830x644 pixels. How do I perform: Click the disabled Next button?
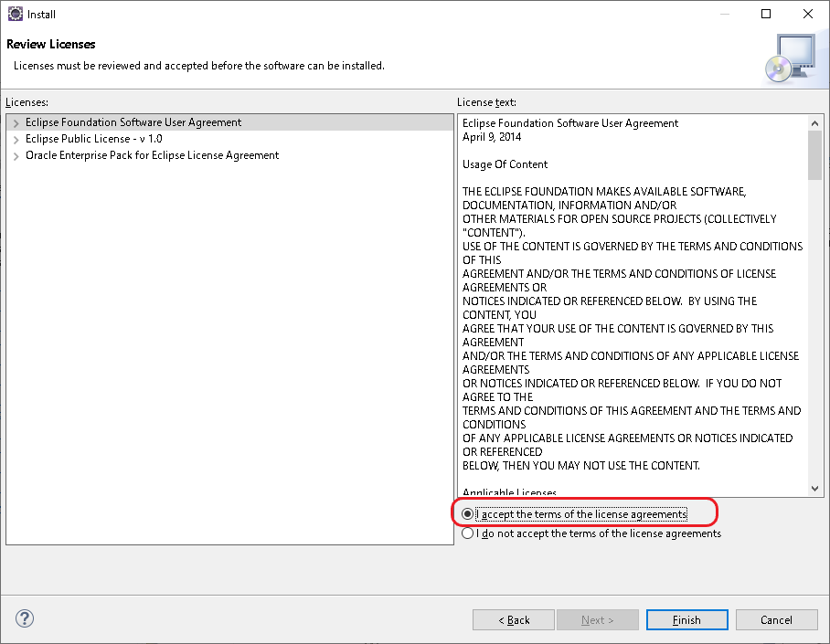click(598, 619)
